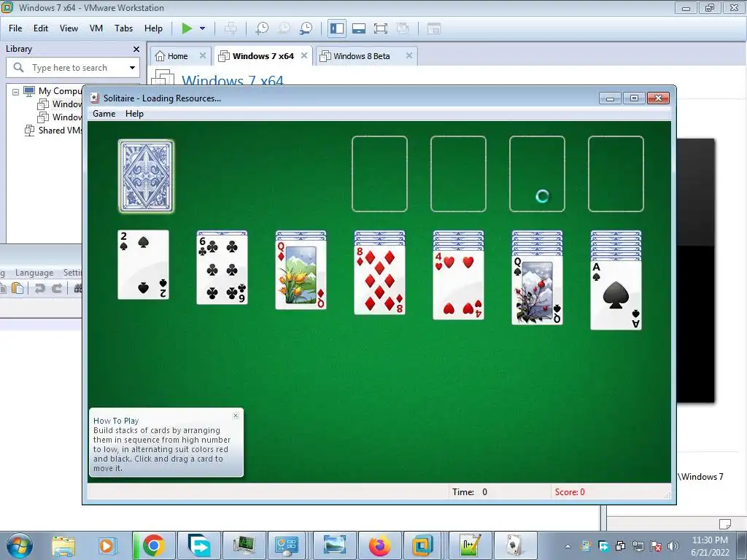This screenshot has height=560, width=747.
Task: Open the snapshot manager wrench clock icon
Action: click(306, 28)
